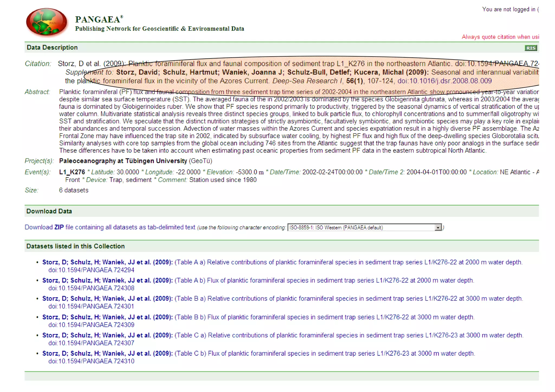Open doi:10.1594/PANGAEA.724307 link
This screenshot has width=555, height=392.
(91, 343)
